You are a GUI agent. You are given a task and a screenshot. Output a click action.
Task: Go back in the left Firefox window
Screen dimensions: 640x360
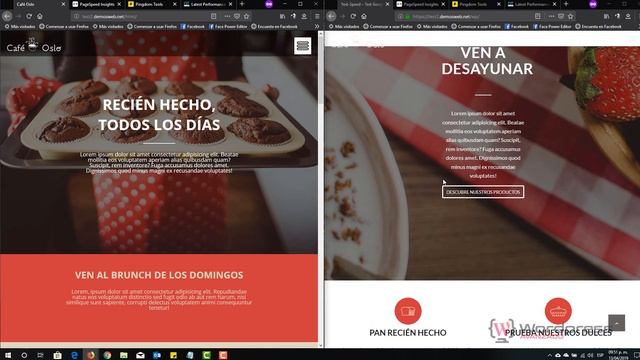tap(7, 16)
